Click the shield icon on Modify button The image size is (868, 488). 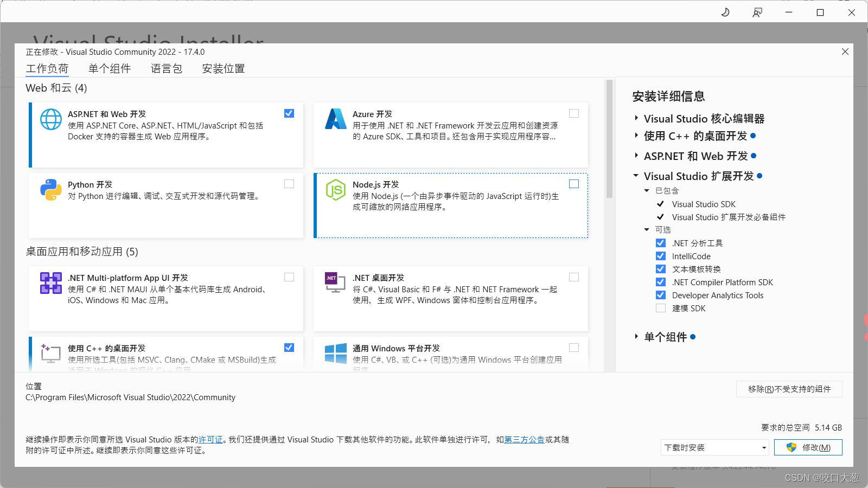(x=792, y=447)
